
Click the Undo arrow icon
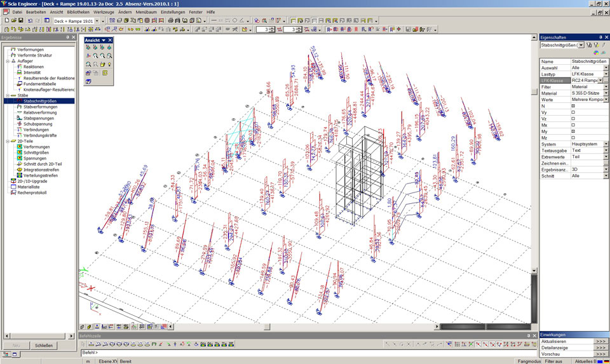pos(30,20)
